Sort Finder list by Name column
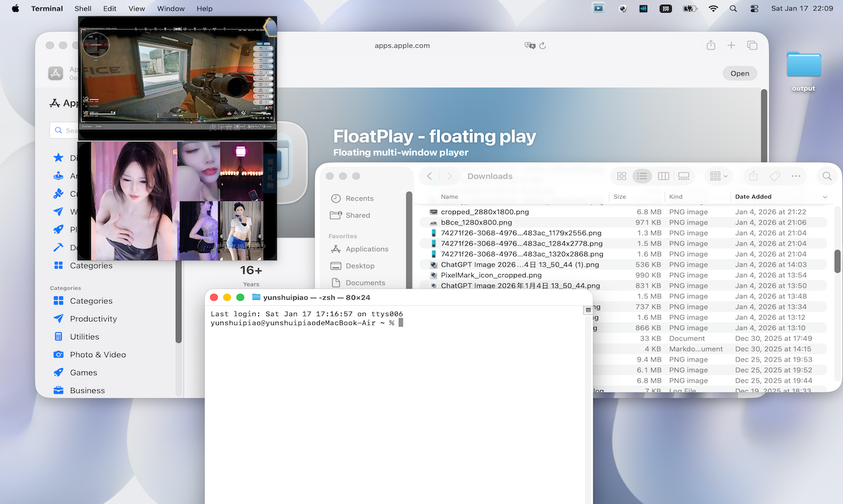This screenshot has width=843, height=504. tap(449, 196)
